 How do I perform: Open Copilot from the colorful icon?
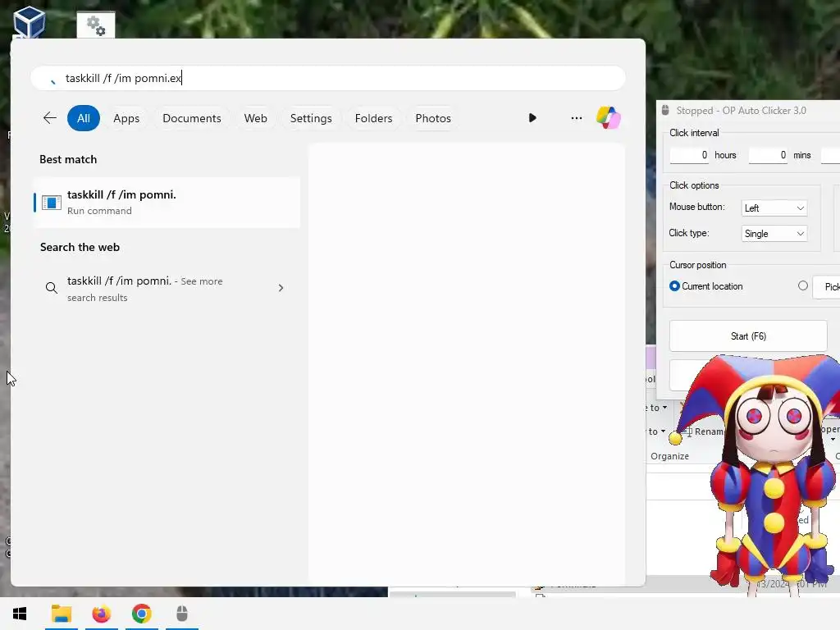pyautogui.click(x=609, y=117)
